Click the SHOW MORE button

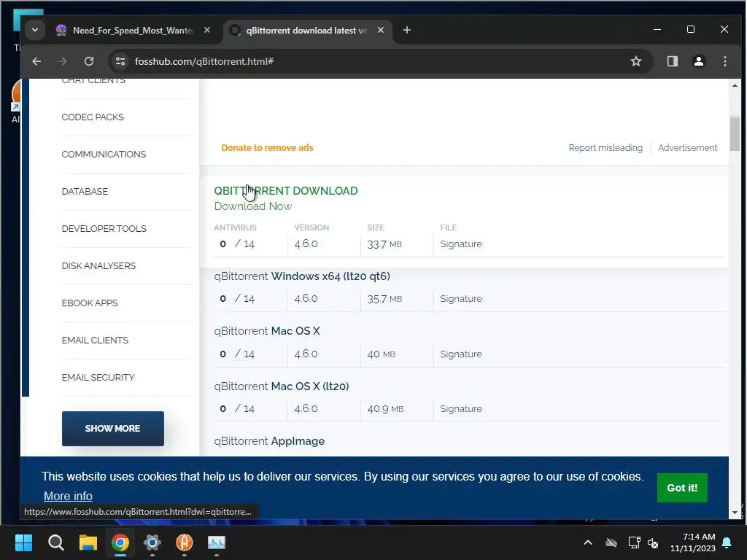(x=113, y=429)
